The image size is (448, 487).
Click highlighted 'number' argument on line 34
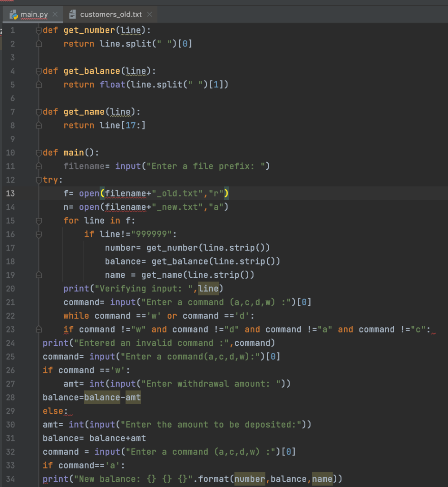tap(250, 479)
